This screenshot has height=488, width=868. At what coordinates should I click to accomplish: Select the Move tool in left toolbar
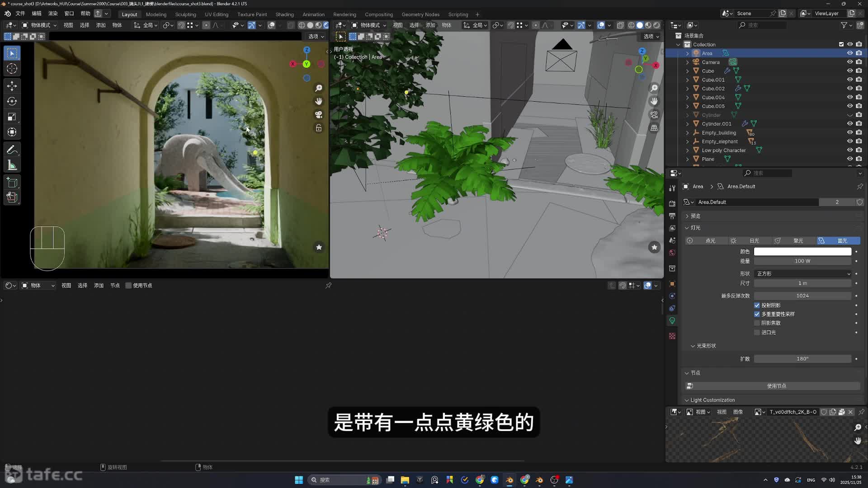coord(12,86)
